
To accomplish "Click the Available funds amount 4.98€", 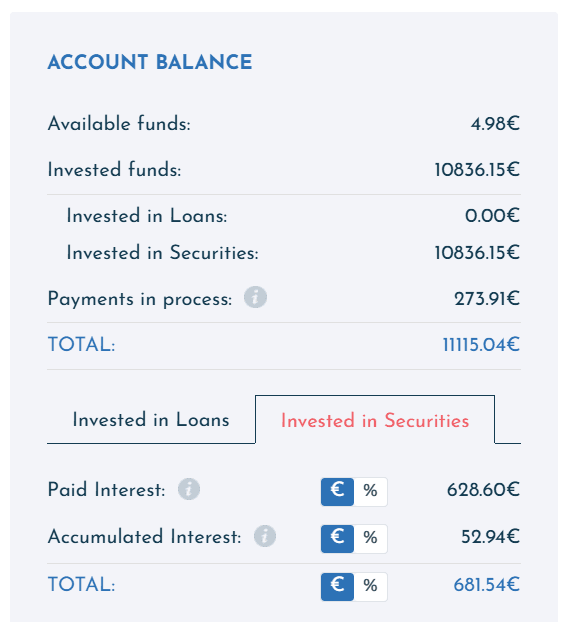I will [495, 124].
